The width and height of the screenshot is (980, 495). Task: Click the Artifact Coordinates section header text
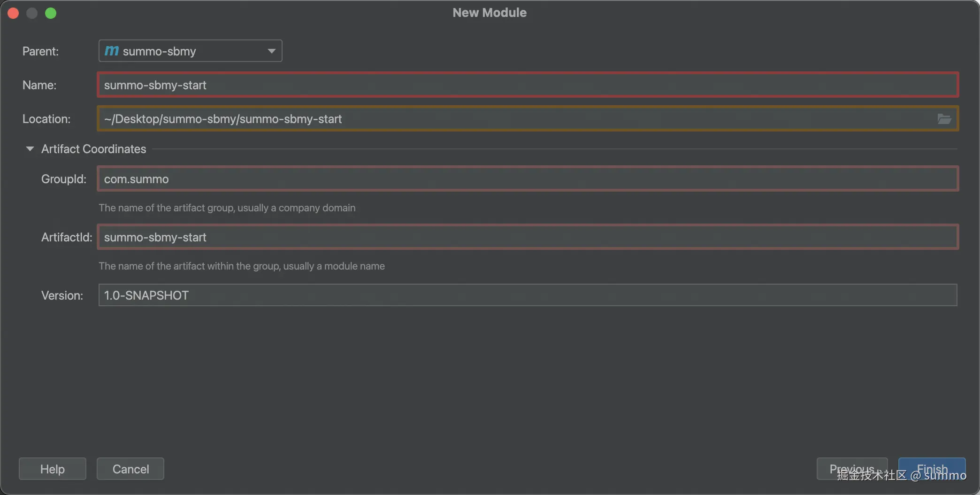click(93, 149)
